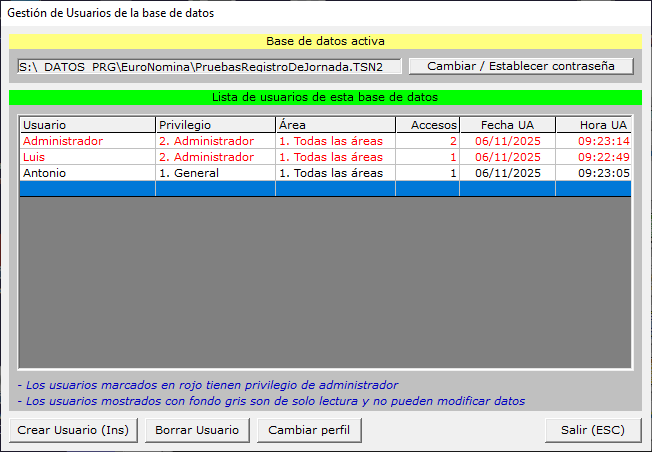652x452 pixels.
Task: Click the Hora UA column header
Action: coord(594,125)
